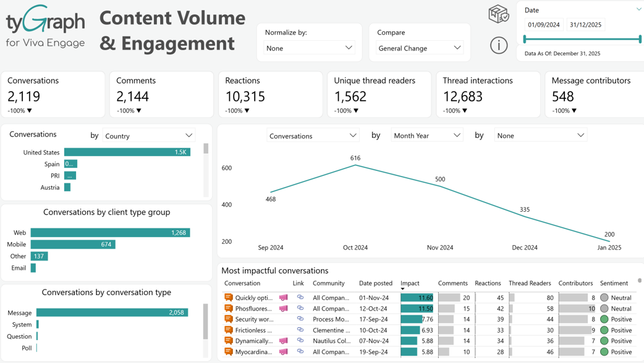Click 'Unique thread readers' value 1,562
The height and width of the screenshot is (363, 644).
click(350, 96)
